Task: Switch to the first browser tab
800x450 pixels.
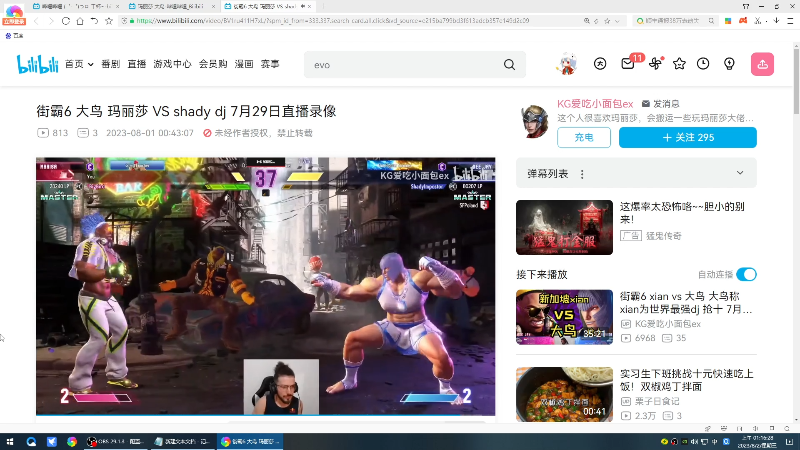Action: (75, 6)
